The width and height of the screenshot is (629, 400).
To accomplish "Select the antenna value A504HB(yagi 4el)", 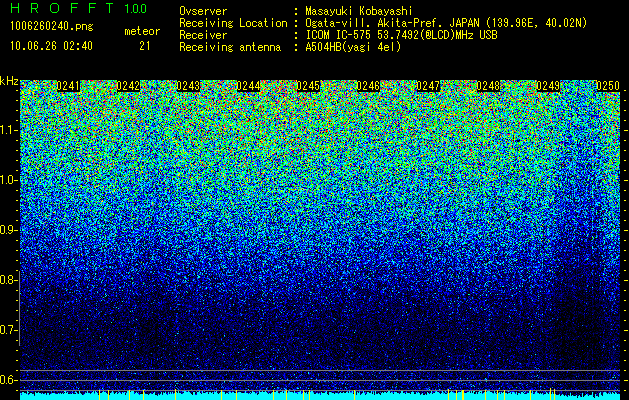I will tap(353, 47).
